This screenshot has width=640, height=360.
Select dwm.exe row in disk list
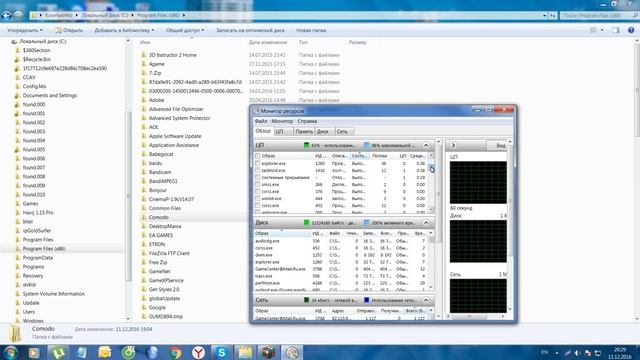click(341, 255)
